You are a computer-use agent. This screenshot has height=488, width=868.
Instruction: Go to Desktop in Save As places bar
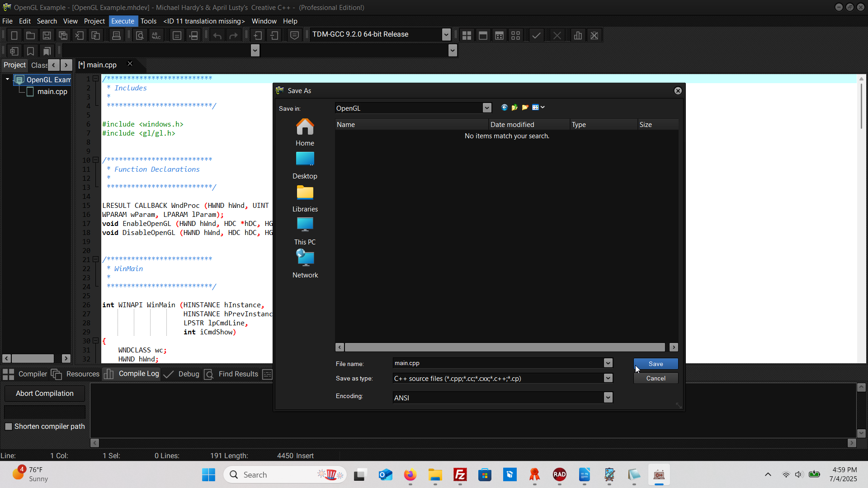(305, 165)
